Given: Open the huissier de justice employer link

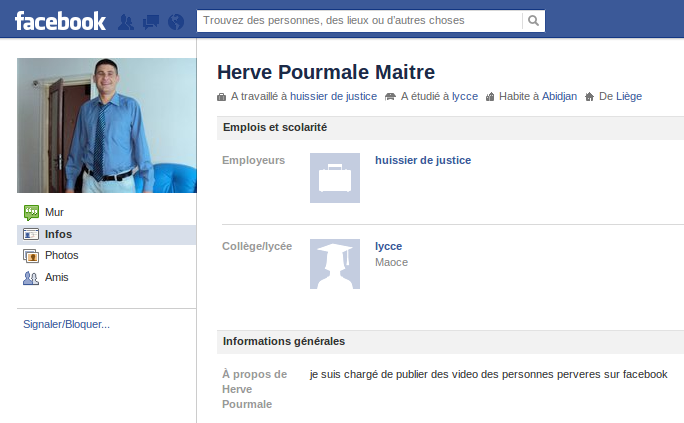Looking at the screenshot, I should click(x=422, y=160).
